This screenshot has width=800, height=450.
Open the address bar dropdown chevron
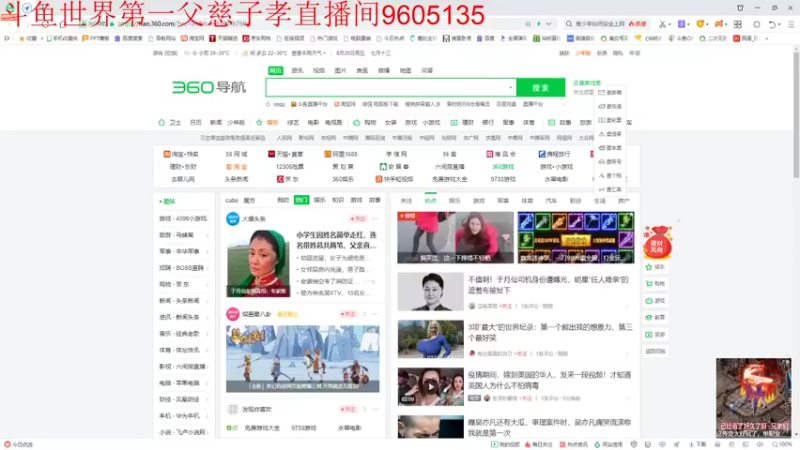point(548,24)
